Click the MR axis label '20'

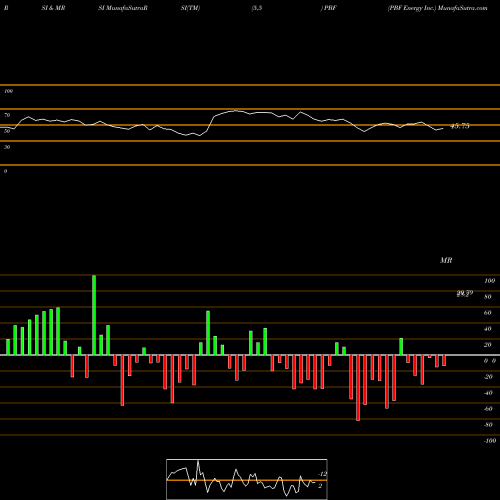[x=488, y=345]
